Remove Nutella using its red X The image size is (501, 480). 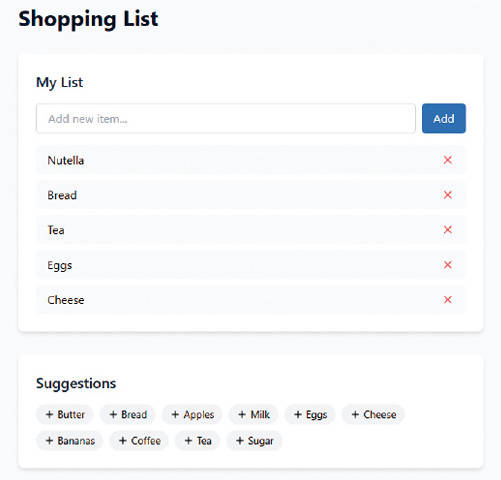point(447,160)
